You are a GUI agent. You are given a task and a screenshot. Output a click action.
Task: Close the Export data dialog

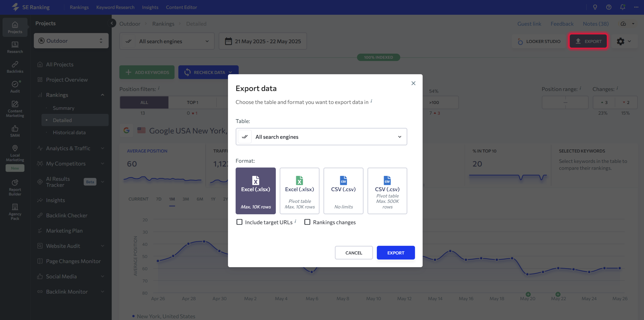413,83
